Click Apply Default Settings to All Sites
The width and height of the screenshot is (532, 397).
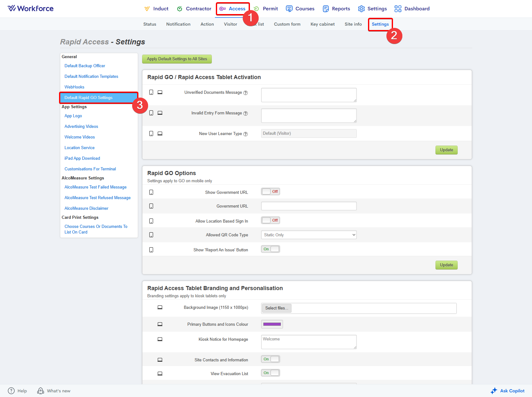[177, 59]
